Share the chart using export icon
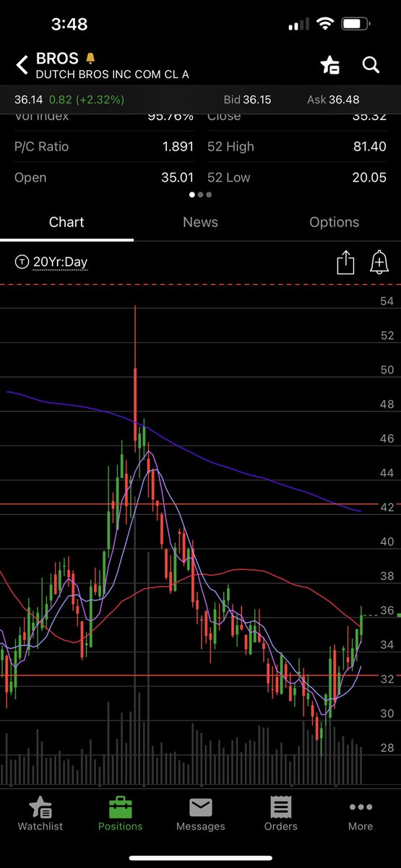The width and height of the screenshot is (401, 868). click(345, 262)
